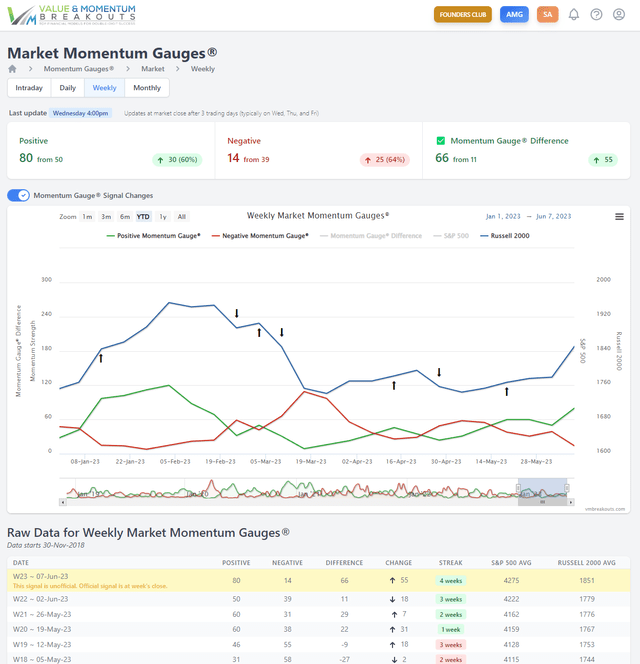Click the notifications bell icon
Image resolution: width=640 pixels, height=664 pixels.
click(x=574, y=15)
